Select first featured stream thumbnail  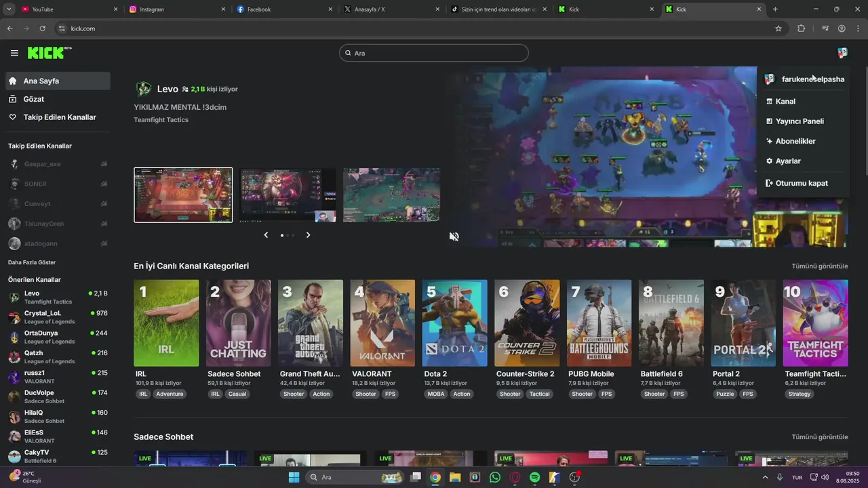[x=183, y=195]
